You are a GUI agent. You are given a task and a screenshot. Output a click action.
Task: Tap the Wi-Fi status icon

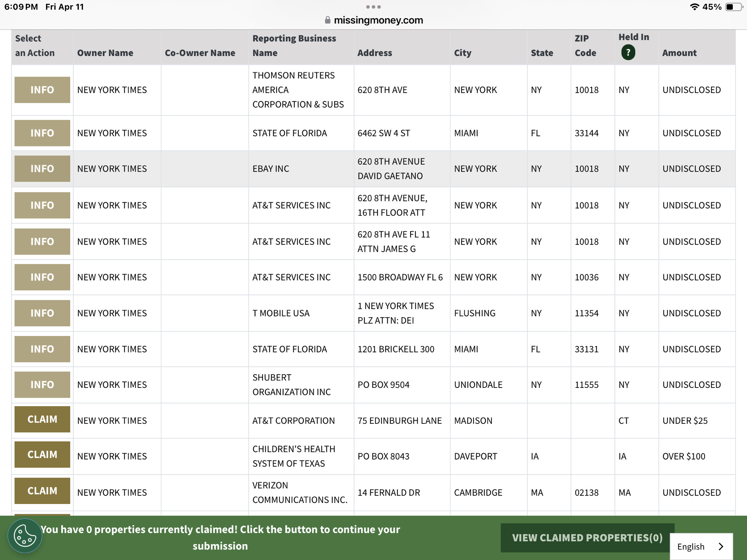tap(694, 7)
